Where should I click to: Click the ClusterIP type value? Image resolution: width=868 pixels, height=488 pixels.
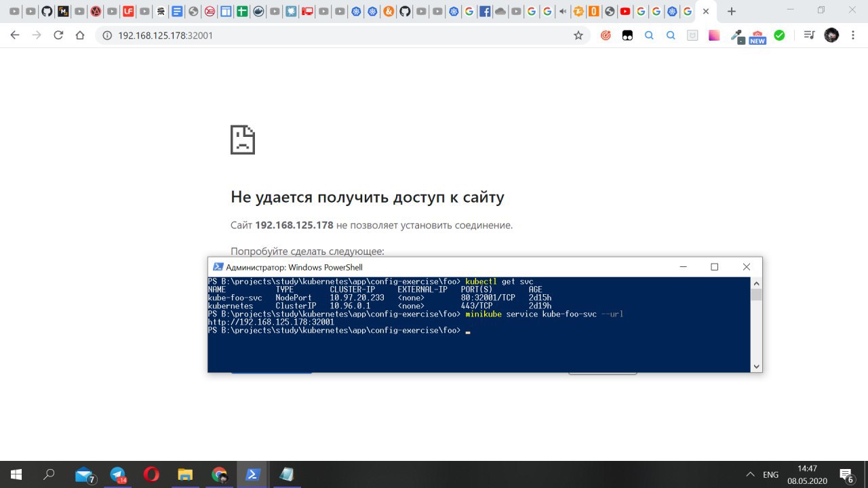tap(296, 306)
